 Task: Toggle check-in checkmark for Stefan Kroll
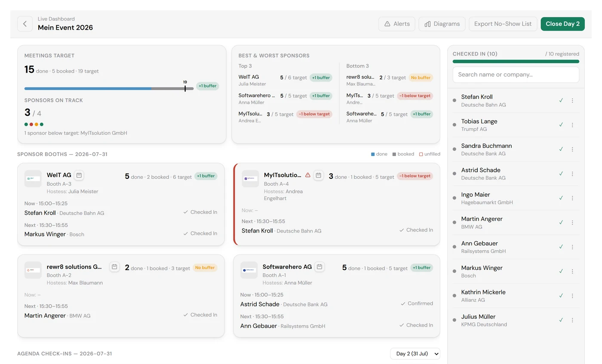[x=561, y=101]
